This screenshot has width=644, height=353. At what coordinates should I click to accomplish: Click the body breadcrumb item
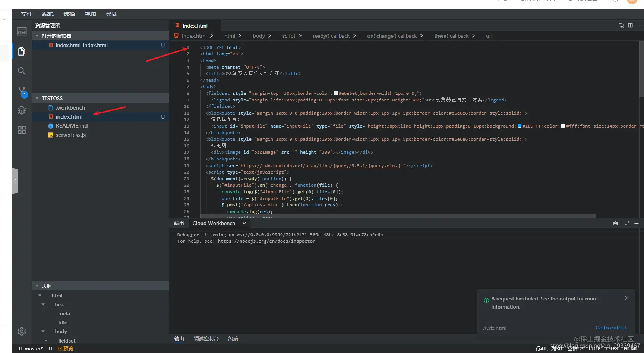tap(259, 36)
